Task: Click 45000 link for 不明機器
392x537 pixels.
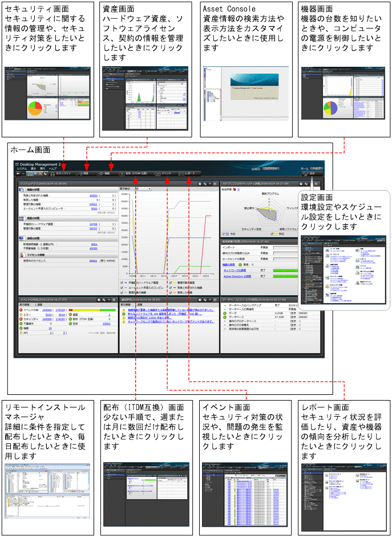Action: click(x=94, y=249)
